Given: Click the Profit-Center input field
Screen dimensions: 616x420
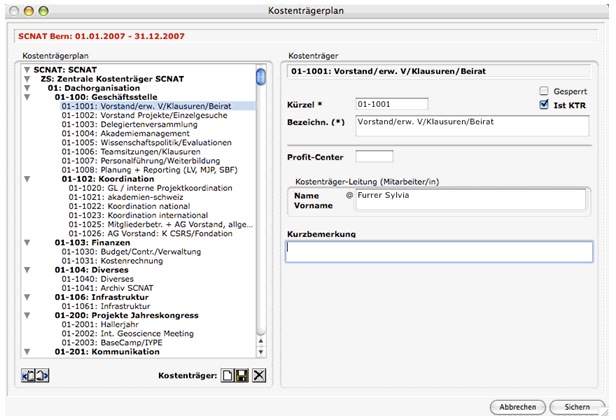Looking at the screenshot, I should coord(374,156).
